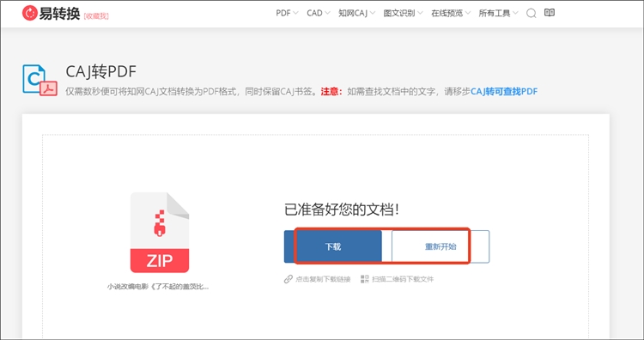Click the 重新开始 button
Screen dimensions: 644x340
440,246
